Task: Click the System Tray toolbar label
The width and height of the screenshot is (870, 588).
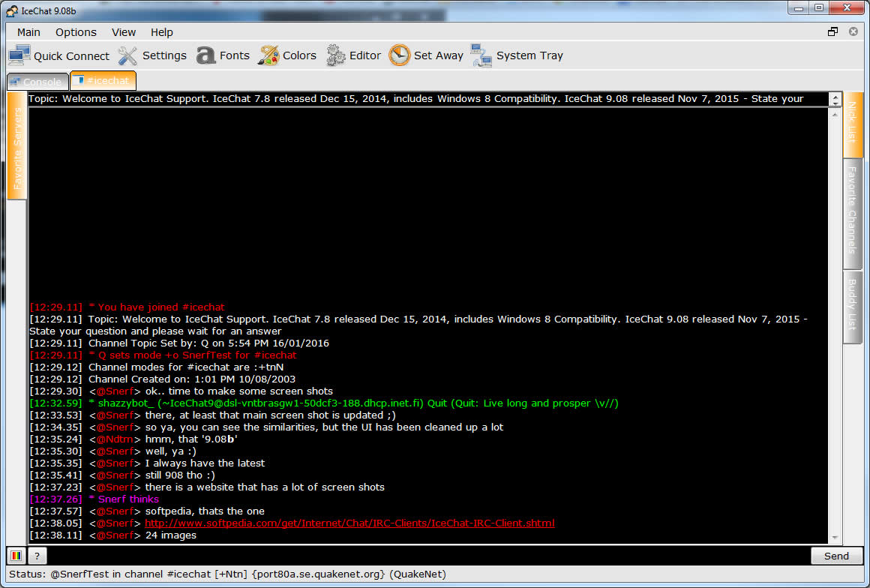Action: pos(529,55)
